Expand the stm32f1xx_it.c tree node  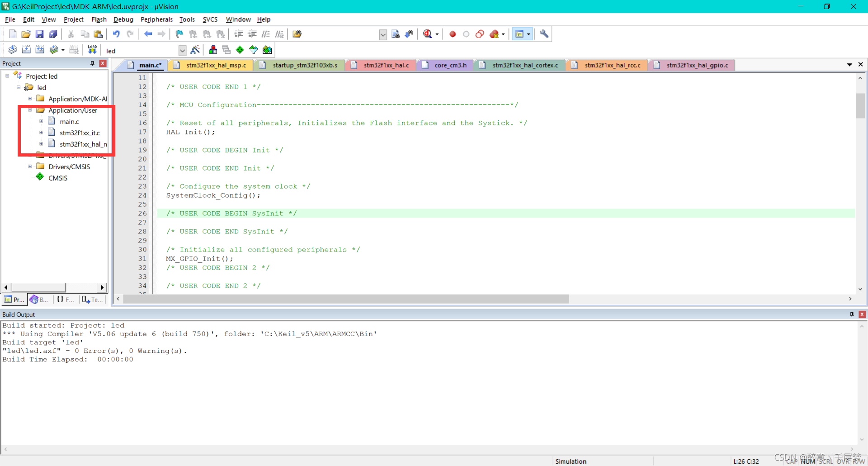coord(41,133)
